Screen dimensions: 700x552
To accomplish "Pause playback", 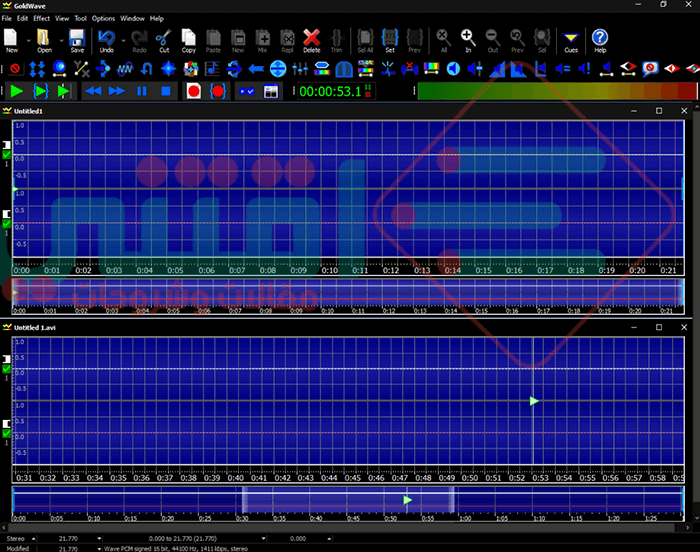I will coord(142,92).
